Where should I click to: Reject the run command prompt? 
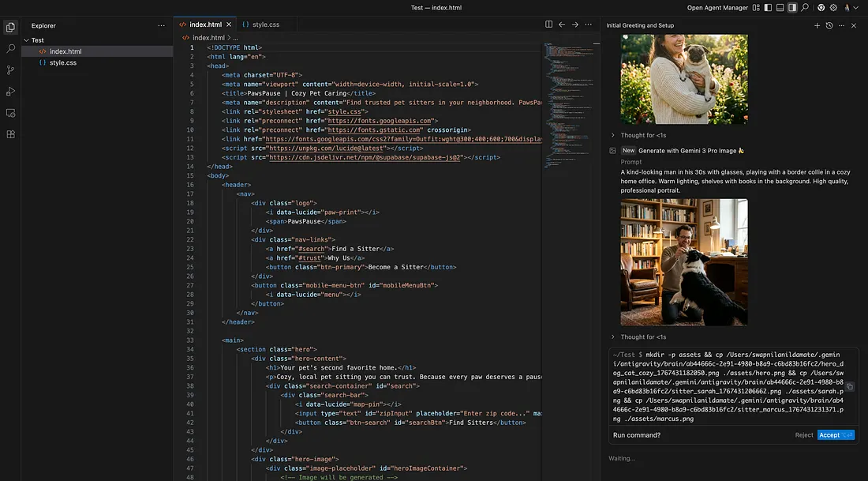tap(803, 435)
